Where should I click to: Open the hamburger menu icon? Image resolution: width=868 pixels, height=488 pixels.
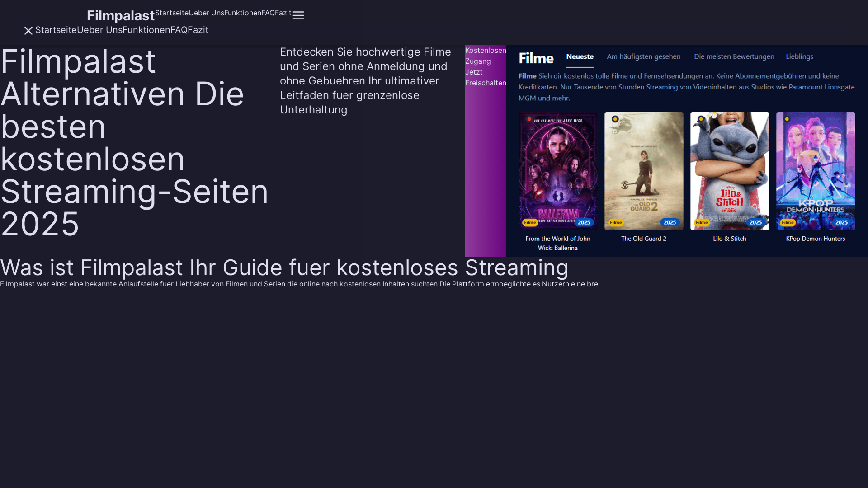click(x=298, y=15)
